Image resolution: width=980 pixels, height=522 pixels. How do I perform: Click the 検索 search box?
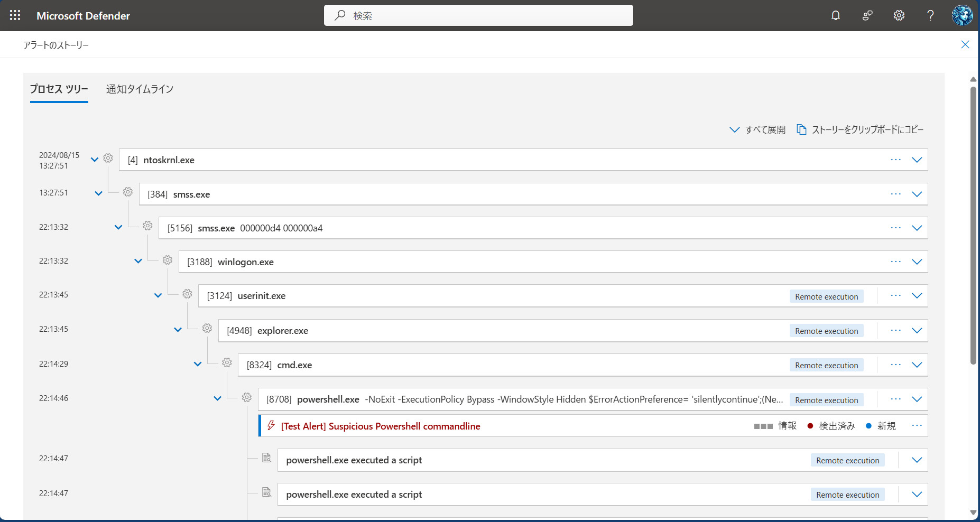478,15
